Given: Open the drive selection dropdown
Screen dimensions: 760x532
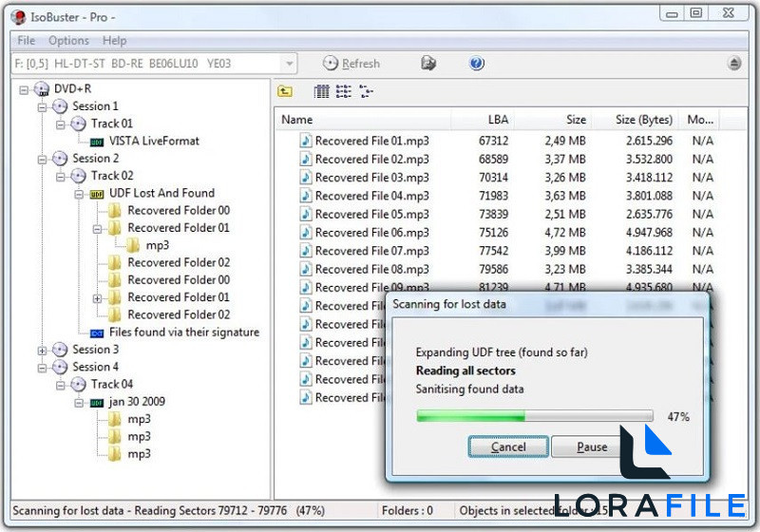Looking at the screenshot, I should [289, 64].
